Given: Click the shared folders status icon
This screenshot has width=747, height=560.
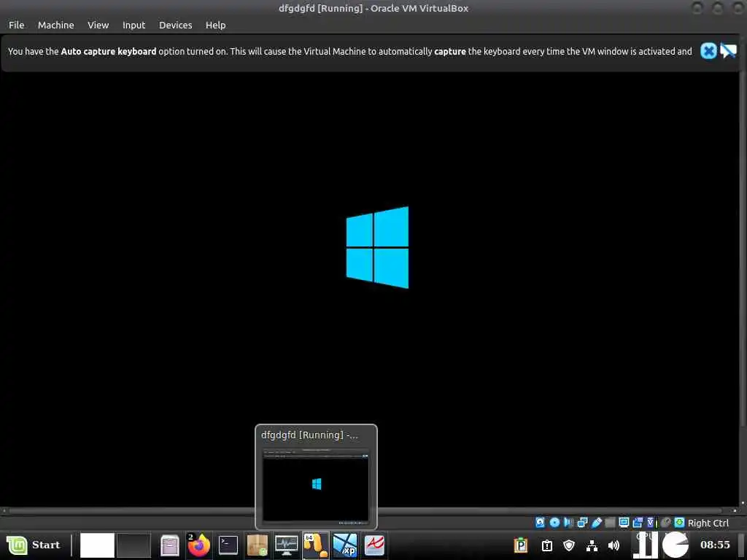Looking at the screenshot, I should point(611,523).
